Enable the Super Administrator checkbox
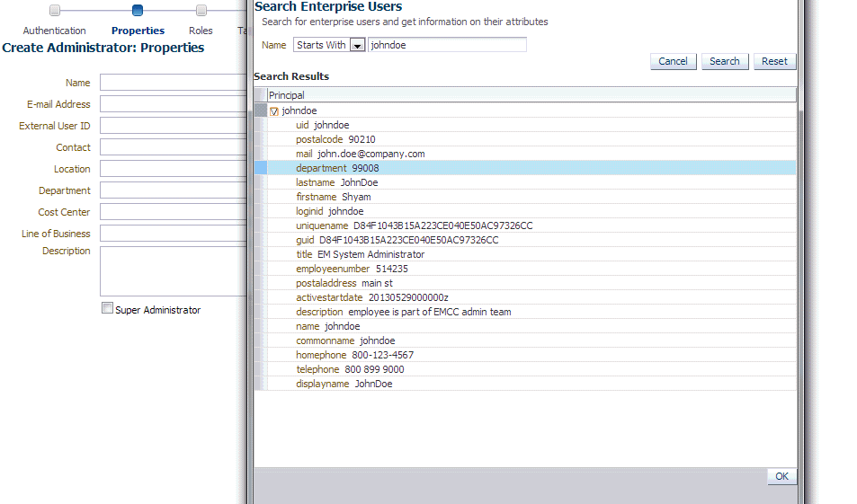857x504 pixels. pyautogui.click(x=107, y=308)
